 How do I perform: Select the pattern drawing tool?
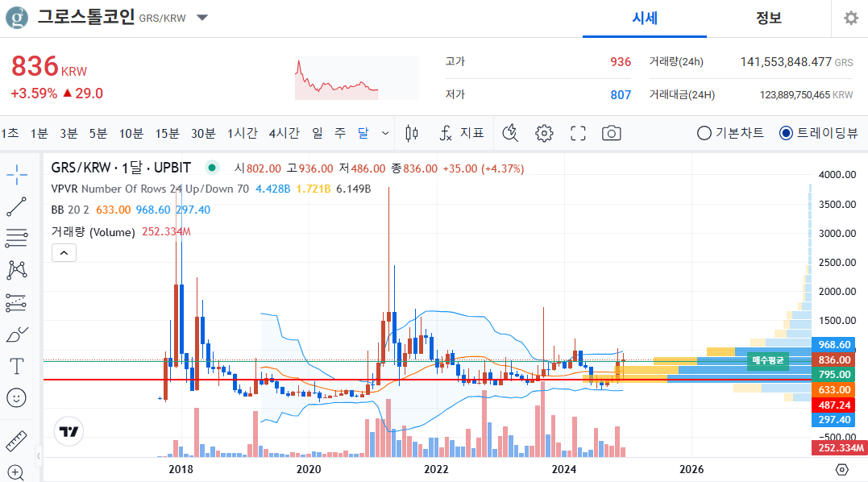[17, 270]
